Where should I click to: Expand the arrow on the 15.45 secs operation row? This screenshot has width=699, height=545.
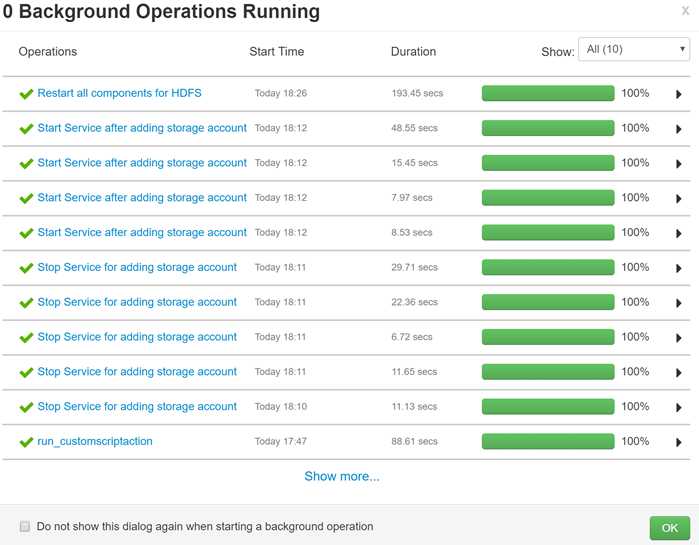678,164
